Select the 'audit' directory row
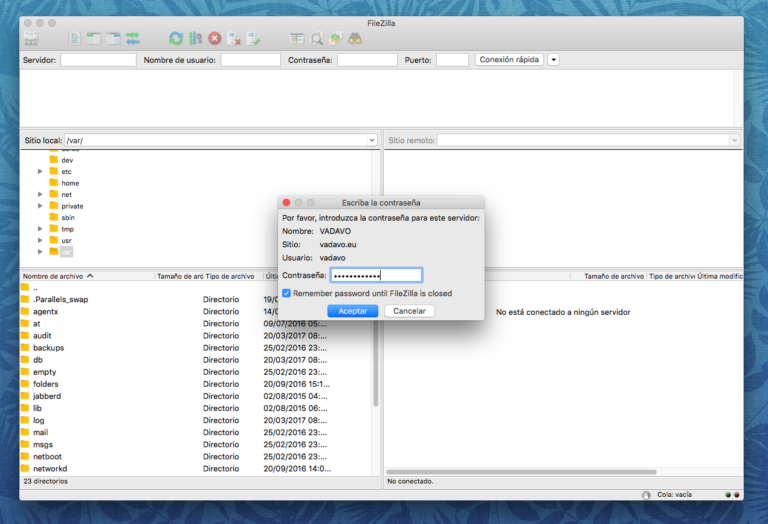Viewport: 768px width, 524px height. coord(196,335)
